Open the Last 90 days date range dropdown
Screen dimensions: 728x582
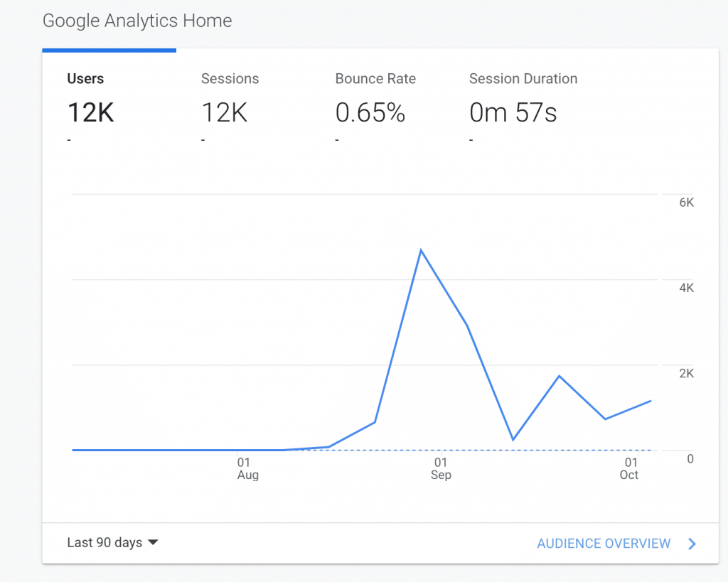(x=112, y=542)
